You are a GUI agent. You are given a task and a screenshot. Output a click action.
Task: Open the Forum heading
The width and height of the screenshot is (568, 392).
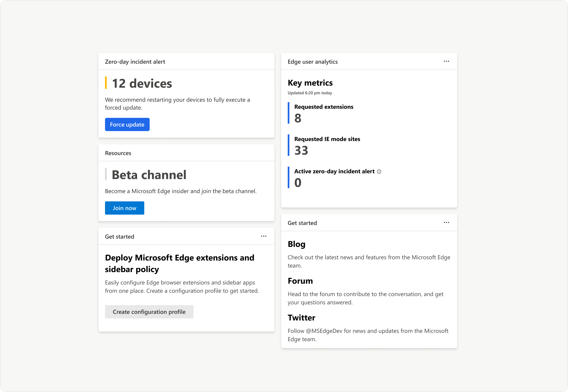[300, 281]
